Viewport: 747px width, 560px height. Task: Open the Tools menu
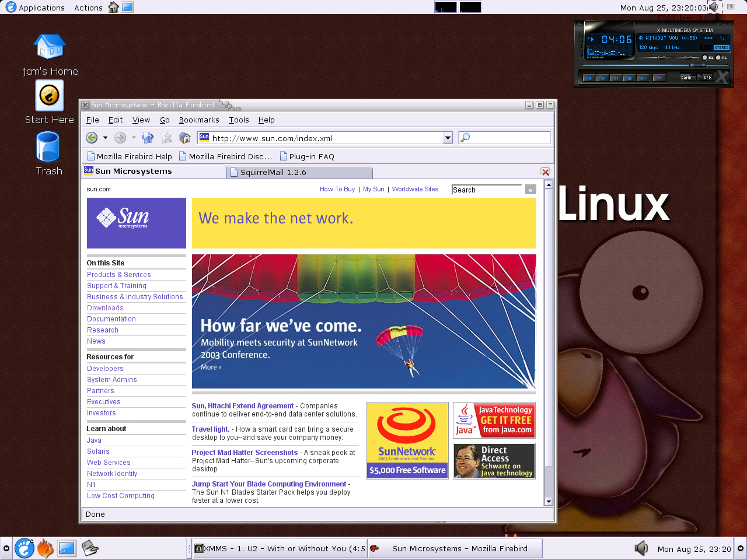click(239, 120)
